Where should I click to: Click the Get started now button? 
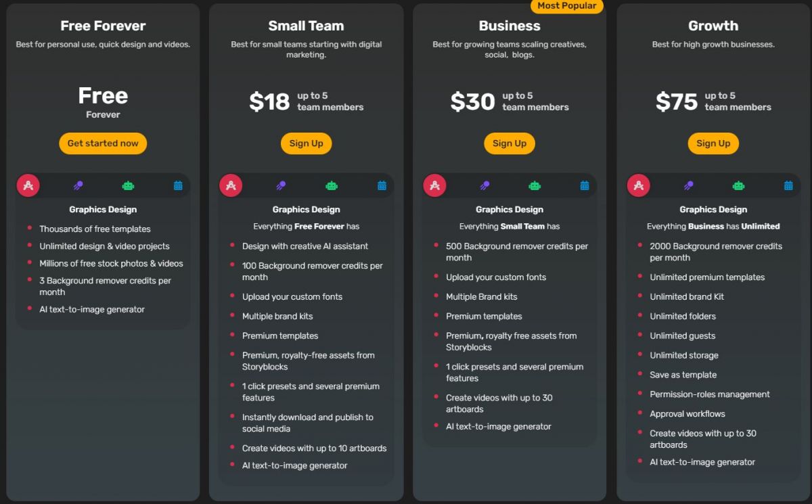tap(102, 143)
